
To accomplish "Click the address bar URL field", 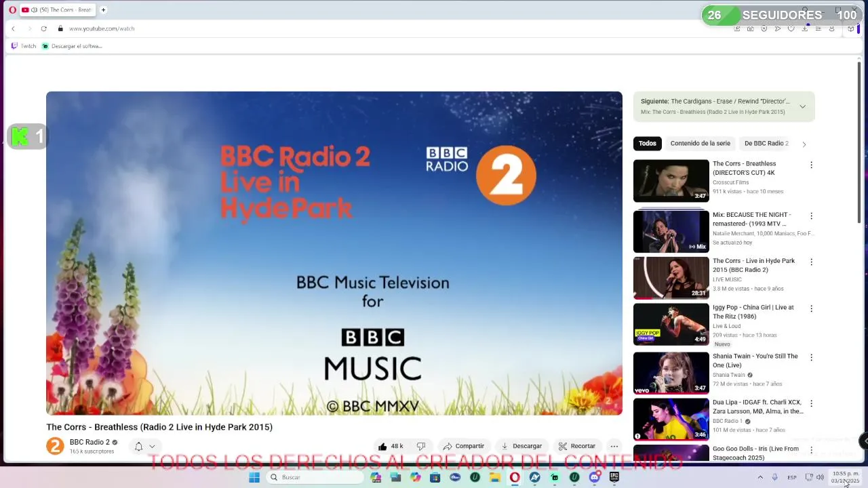I will click(393, 28).
